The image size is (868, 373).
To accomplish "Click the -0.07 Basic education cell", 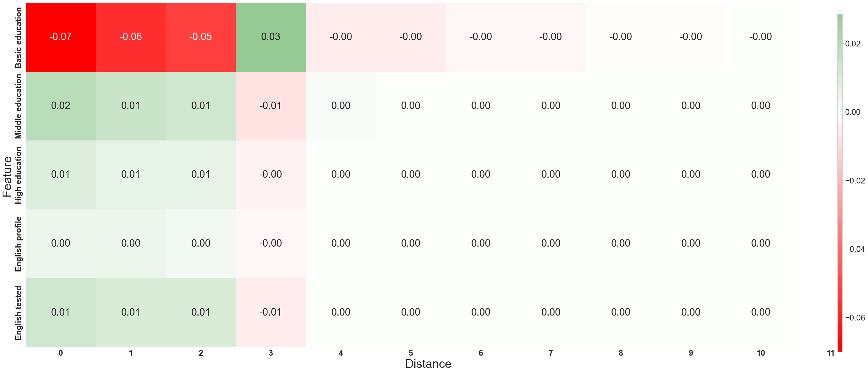I will pos(61,37).
